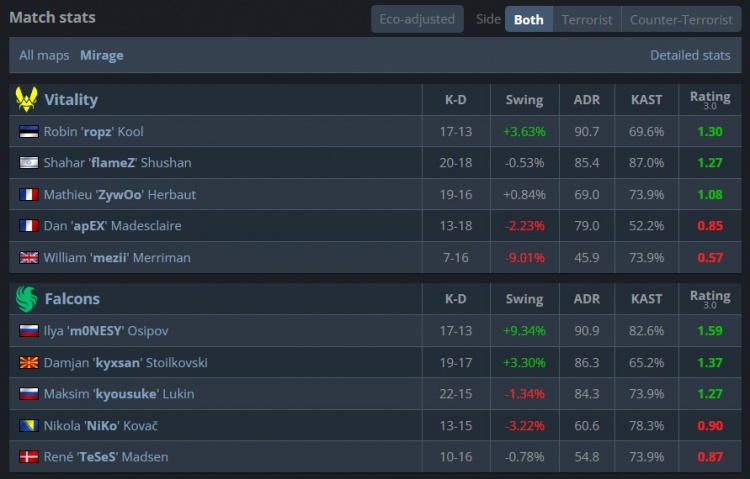Toggle the Eco-adjusted stats button

[x=417, y=19]
